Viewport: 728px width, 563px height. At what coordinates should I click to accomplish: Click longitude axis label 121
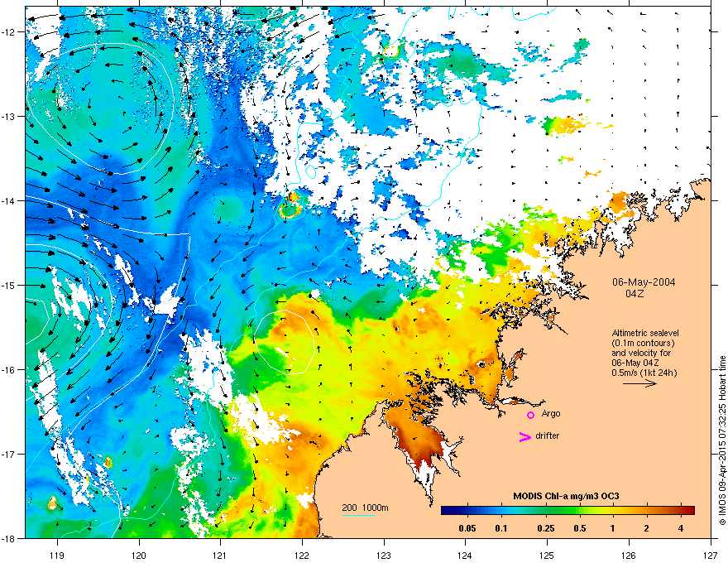tap(220, 556)
